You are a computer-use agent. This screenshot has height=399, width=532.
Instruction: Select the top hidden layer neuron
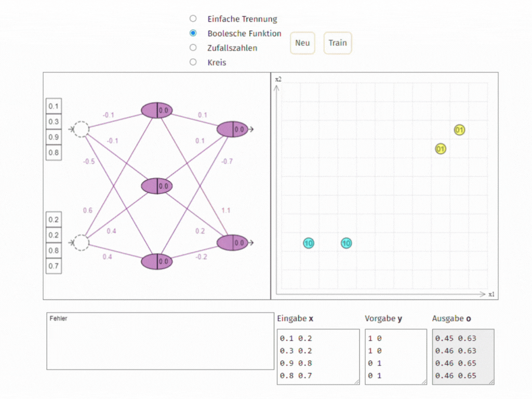pyautogui.click(x=156, y=110)
